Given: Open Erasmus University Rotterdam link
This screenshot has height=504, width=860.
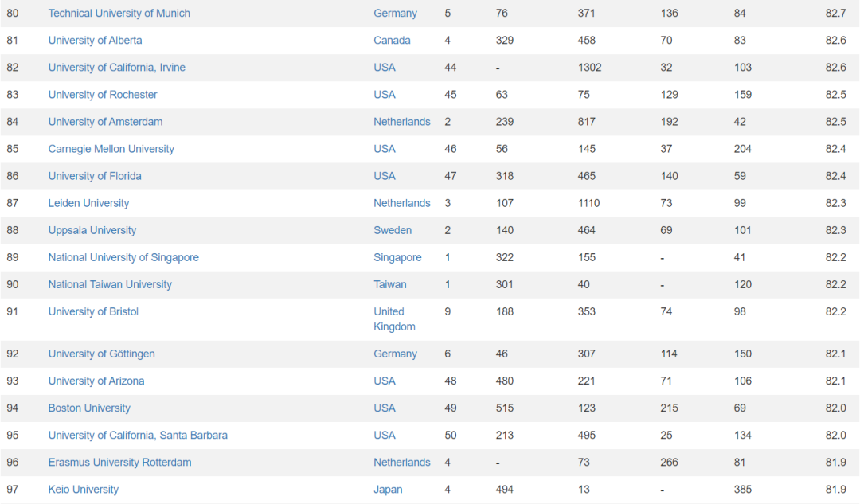Looking at the screenshot, I should point(119,462).
